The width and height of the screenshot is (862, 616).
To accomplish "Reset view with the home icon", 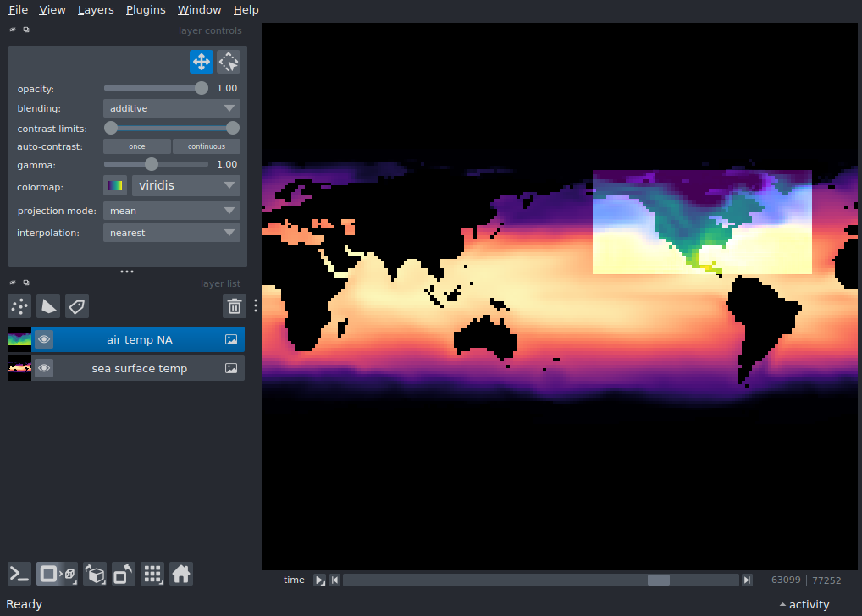I will click(180, 575).
